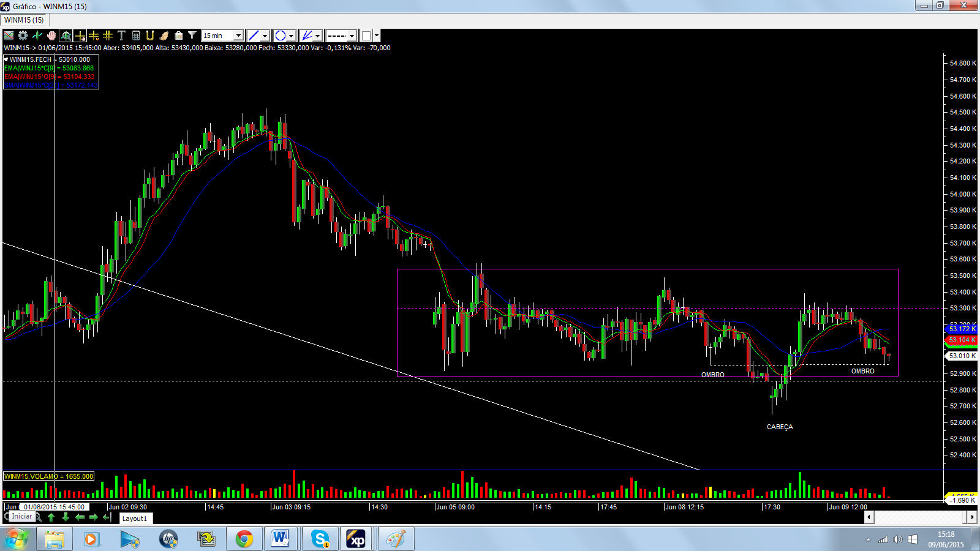Screen dimensions: 980x551
Task: Click the CABEÇA chart annotation
Action: 780,427
